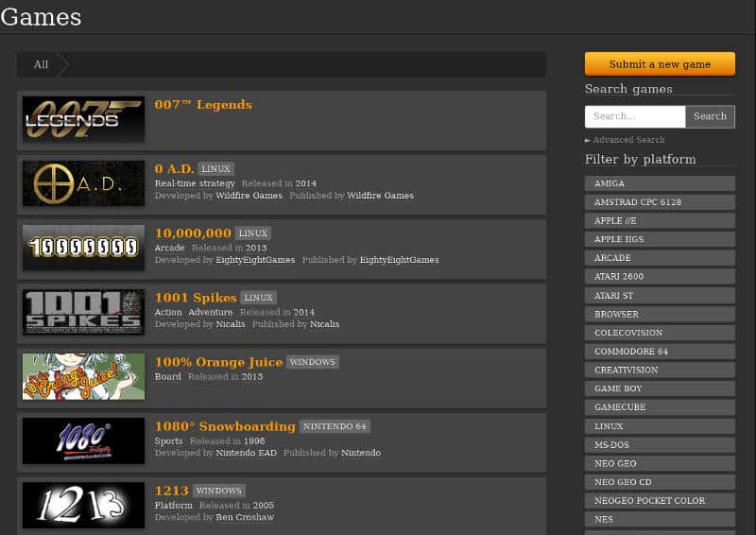The image size is (756, 535).
Task: Filter by NEO GEO platform
Action: 660,463
